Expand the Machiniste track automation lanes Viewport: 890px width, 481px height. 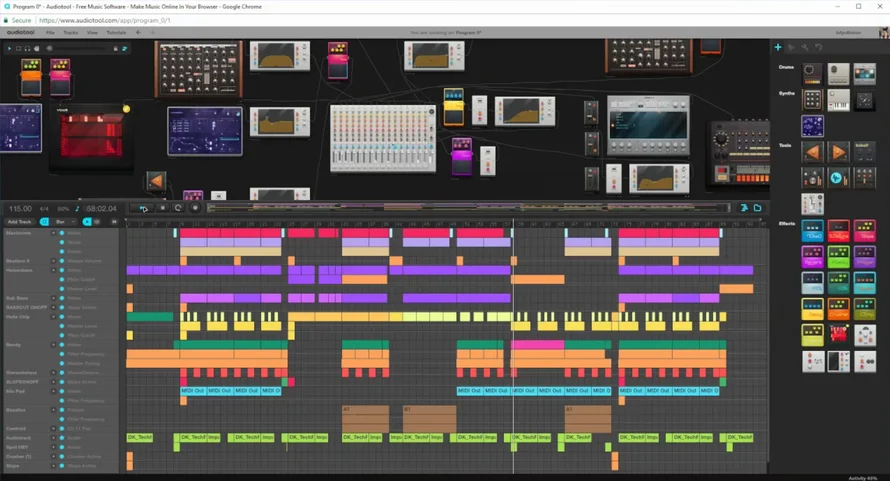pyautogui.click(x=54, y=233)
